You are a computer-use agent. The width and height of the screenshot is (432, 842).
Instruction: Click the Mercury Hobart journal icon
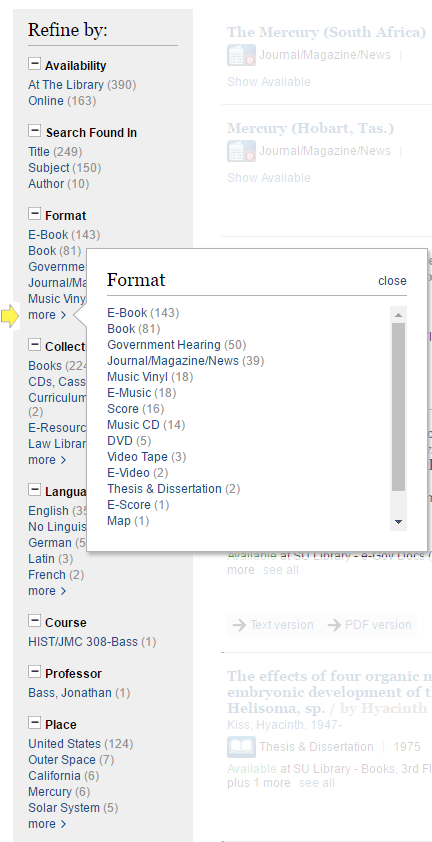241,151
